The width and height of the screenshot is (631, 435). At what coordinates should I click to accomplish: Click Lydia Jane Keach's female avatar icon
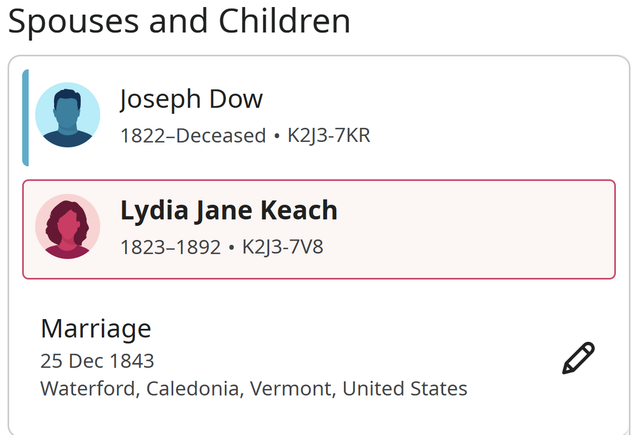point(68,226)
